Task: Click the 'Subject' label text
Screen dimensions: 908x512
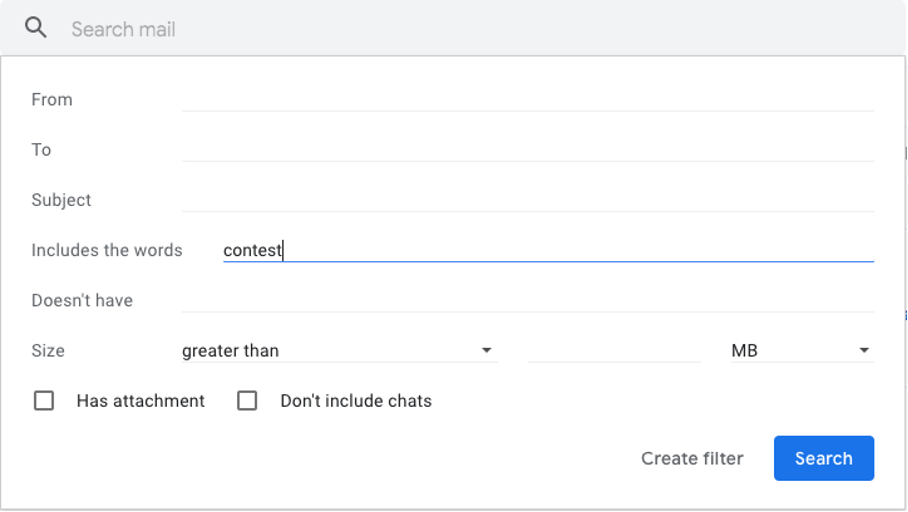Action: pos(61,200)
